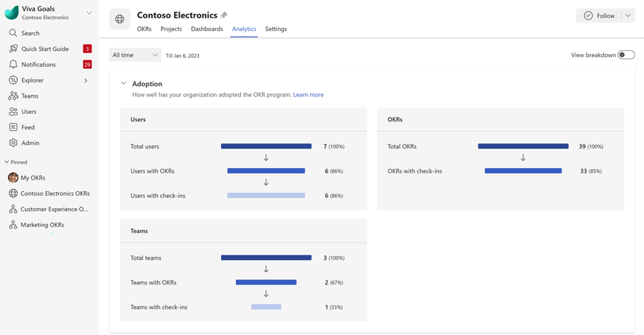
Task: Click the Follow button
Action: pos(600,15)
